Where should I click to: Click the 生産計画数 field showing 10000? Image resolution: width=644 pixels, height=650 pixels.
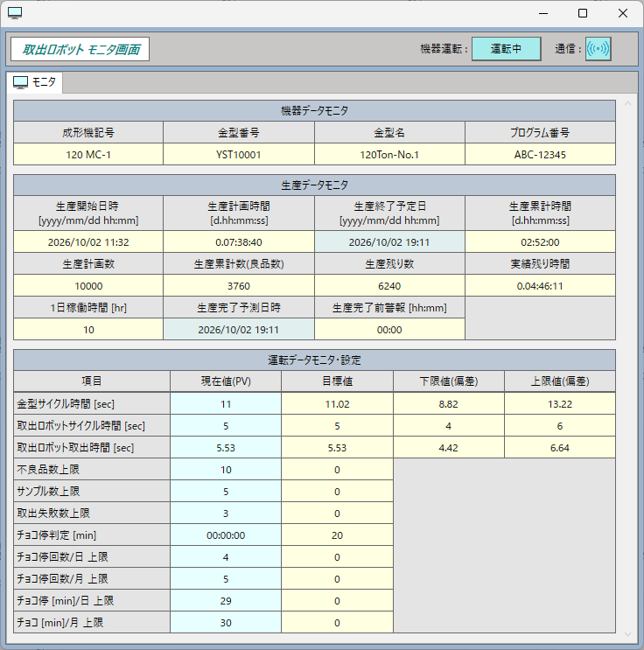tap(88, 286)
